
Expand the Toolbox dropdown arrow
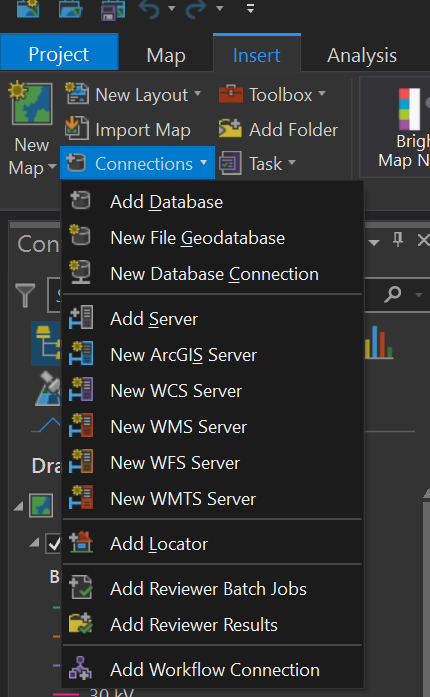[x=322, y=94]
